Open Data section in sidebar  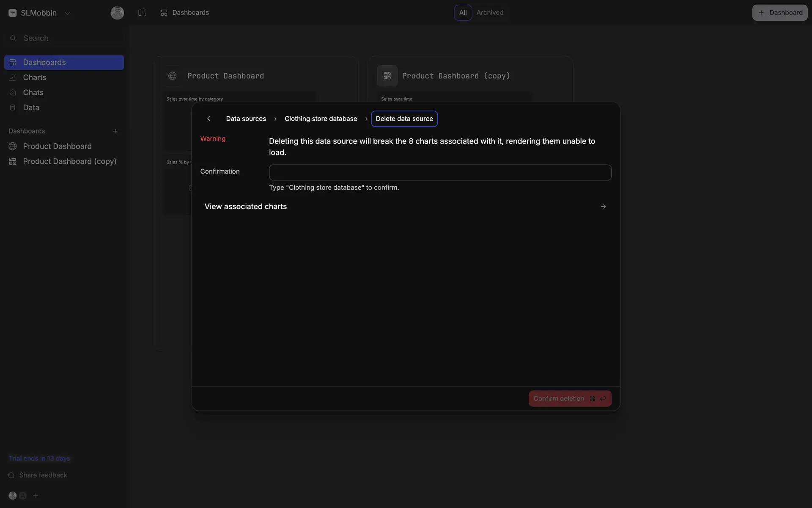click(31, 108)
